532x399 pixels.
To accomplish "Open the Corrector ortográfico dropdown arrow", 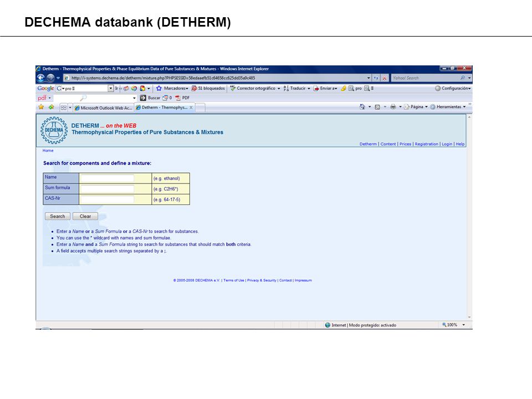I will tap(279, 88).
